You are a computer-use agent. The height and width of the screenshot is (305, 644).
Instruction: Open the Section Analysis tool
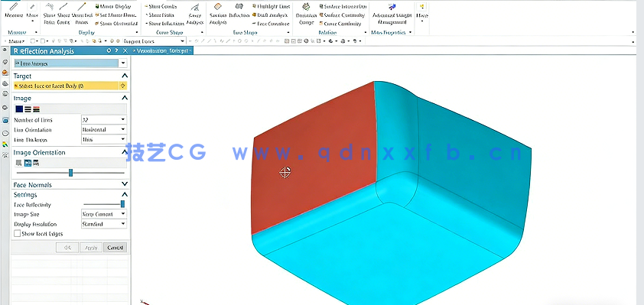pyautogui.click(x=218, y=14)
